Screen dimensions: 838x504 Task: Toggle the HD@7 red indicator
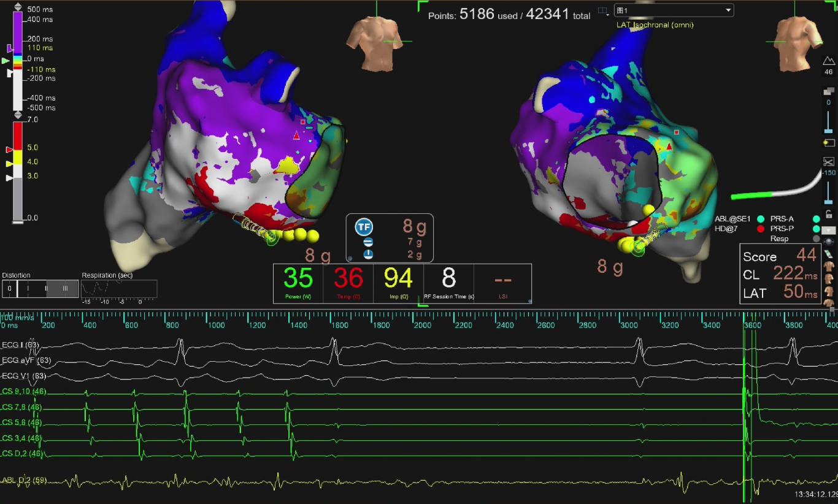[x=761, y=229]
